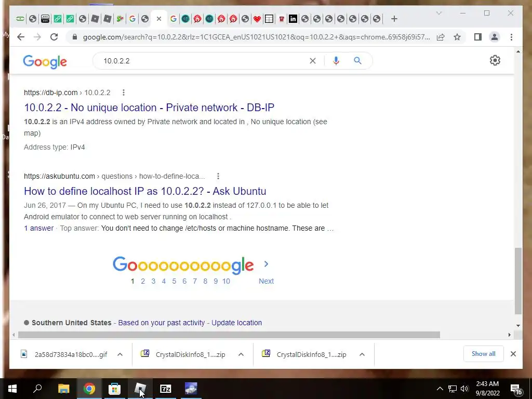Image resolution: width=532 pixels, height=399 pixels.
Task: Open Windows taskbar search
Action: [x=37, y=389]
